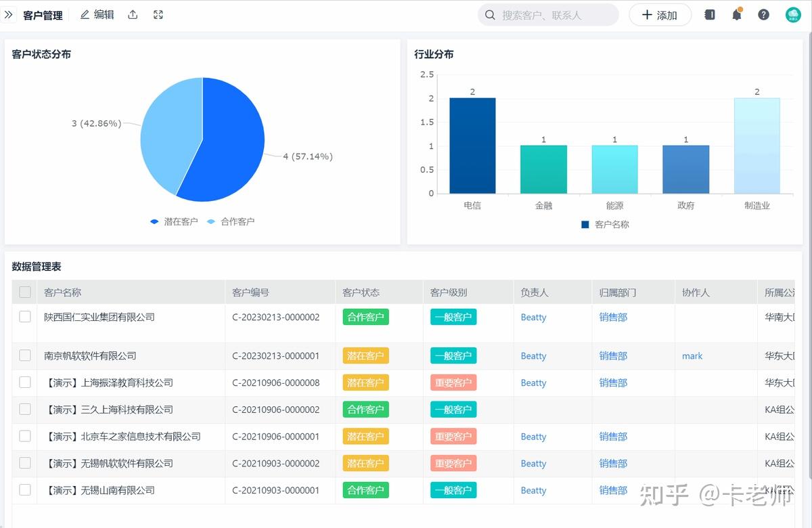
Task: Open the help question mark icon
Action: pos(763,14)
